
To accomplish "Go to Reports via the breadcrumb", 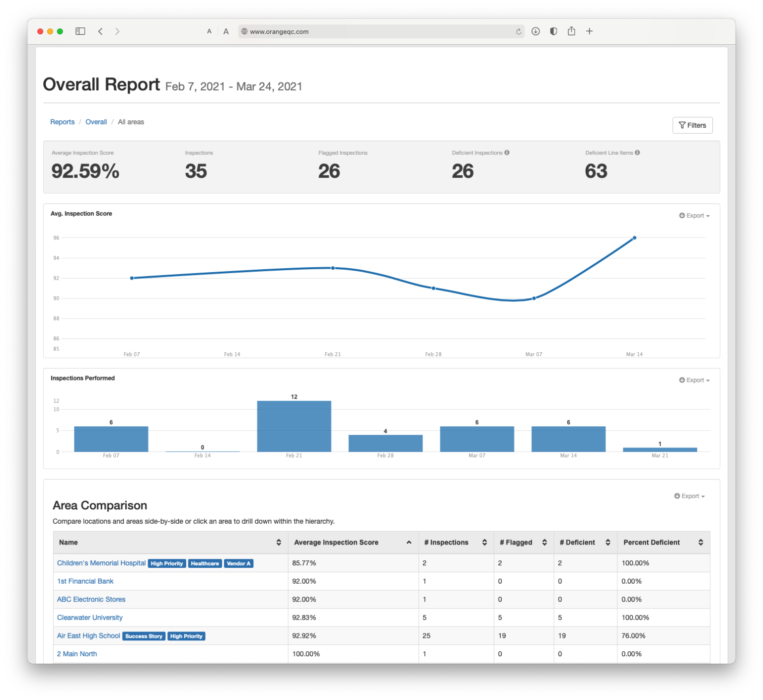I will coord(62,122).
